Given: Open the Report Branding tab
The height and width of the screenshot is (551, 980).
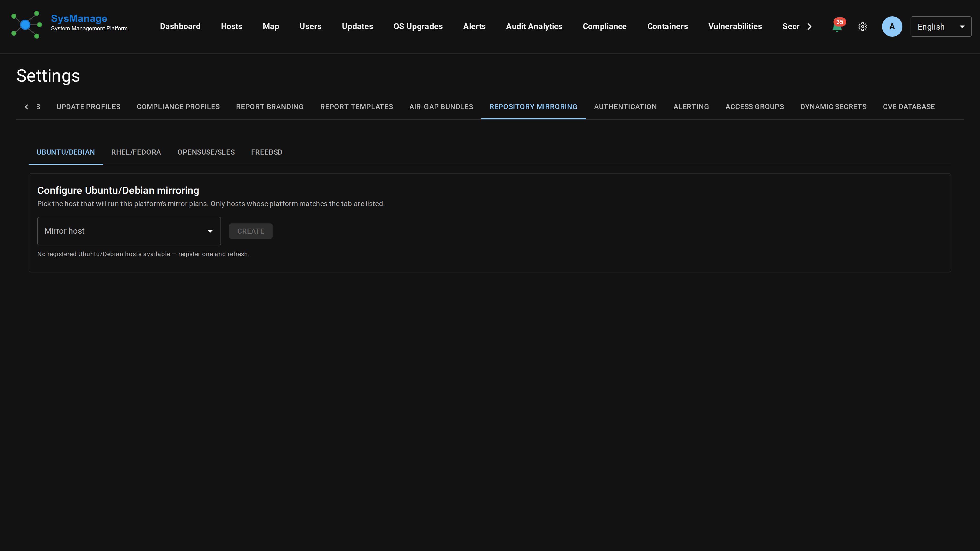Looking at the screenshot, I should (x=270, y=107).
